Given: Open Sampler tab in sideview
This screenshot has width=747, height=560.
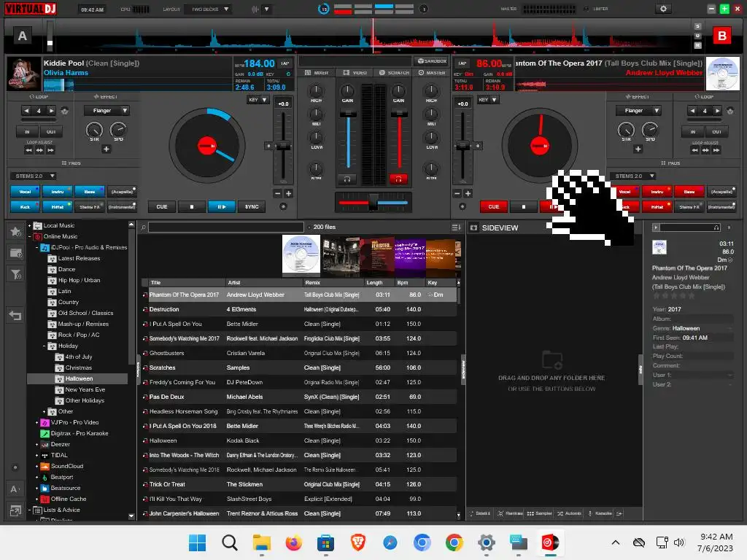Looking at the screenshot, I should coord(539,513).
